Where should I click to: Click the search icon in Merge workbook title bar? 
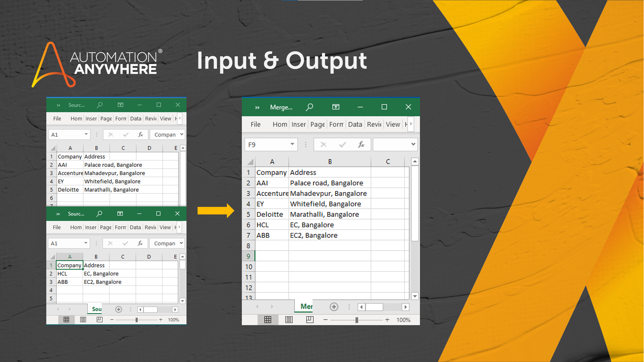(310, 107)
